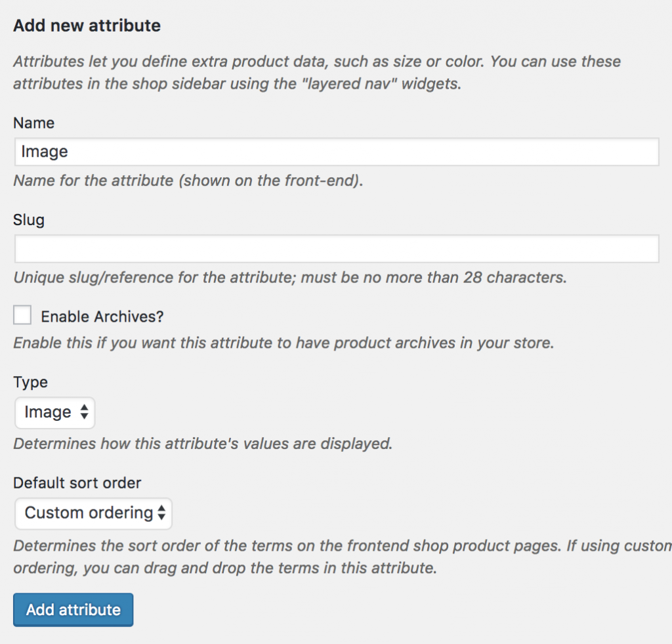
Task: Open the Default sort order dropdown
Action: 93,513
